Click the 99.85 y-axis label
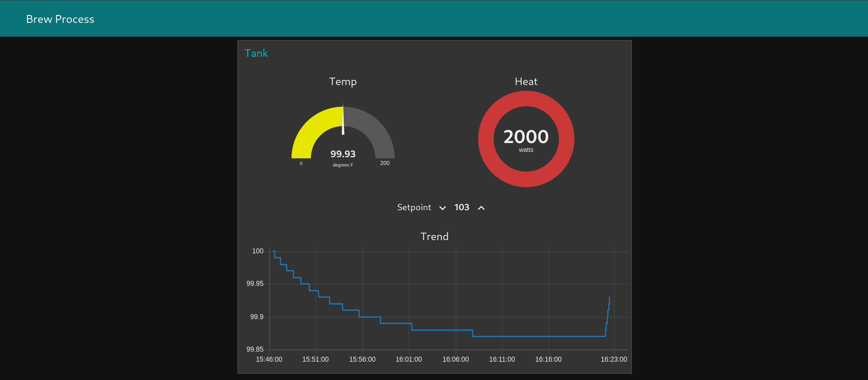 coord(255,349)
